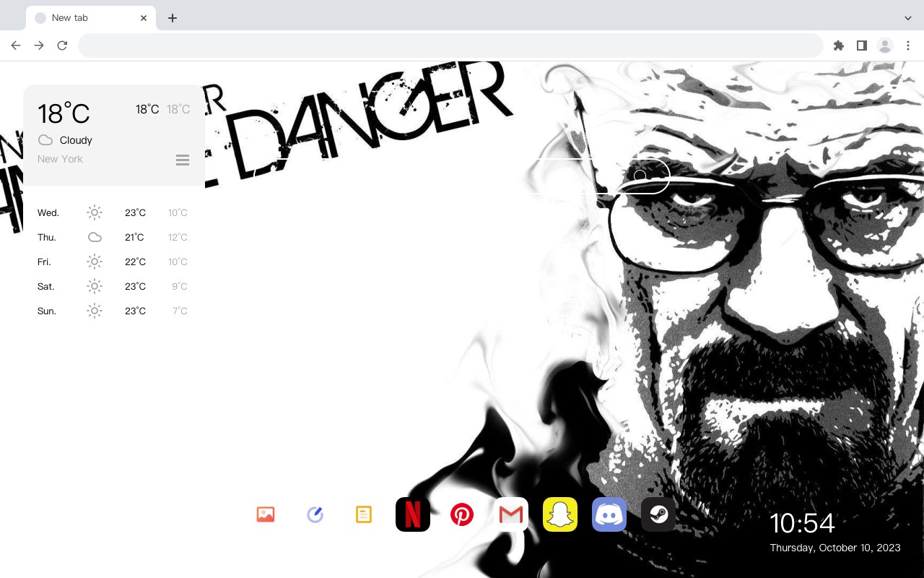
Task: Select the Fri. forecast row label
Action: 45,262
